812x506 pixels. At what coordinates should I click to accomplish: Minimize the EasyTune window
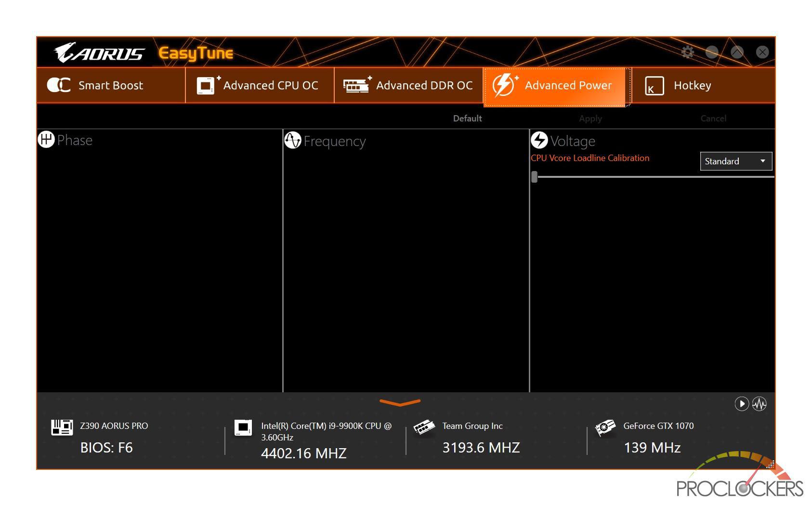coord(712,52)
